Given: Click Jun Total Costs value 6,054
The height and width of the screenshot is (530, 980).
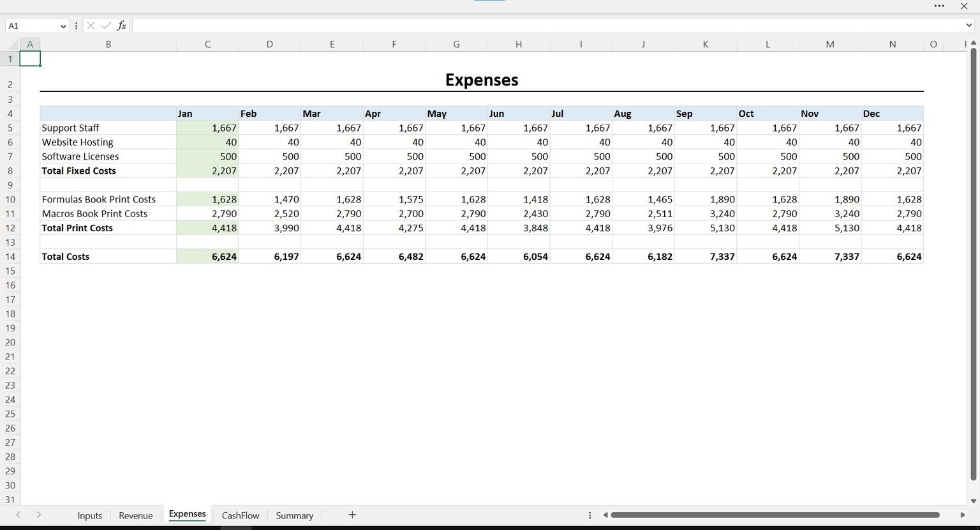Looking at the screenshot, I should pos(519,257).
